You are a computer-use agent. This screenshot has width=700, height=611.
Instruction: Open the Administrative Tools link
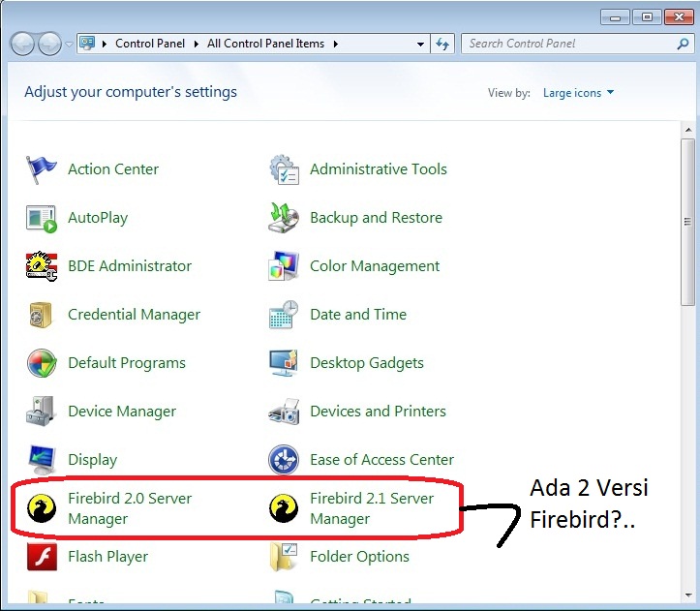tap(379, 169)
